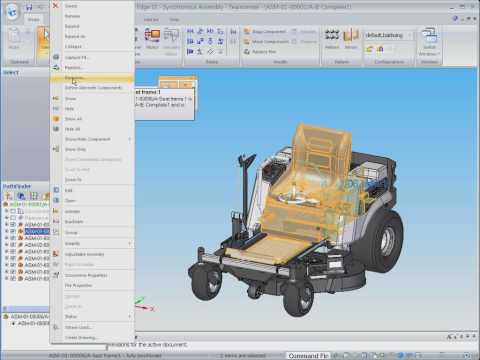This screenshot has height=360, width=480.
Task: Toggle checkbox of the highlighted PathFinder component
Action: 13,231
